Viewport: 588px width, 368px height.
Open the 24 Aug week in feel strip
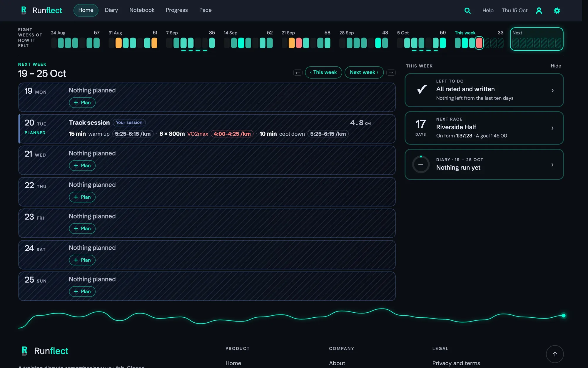(75, 39)
